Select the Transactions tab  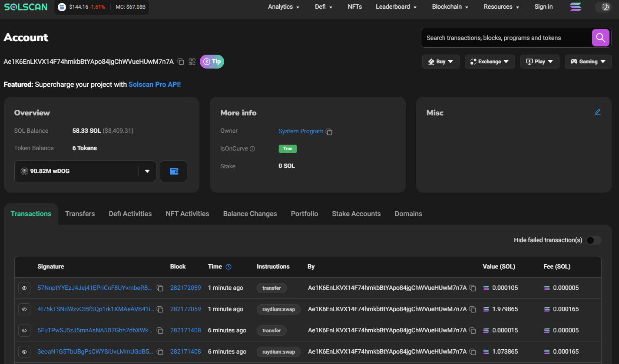pyautogui.click(x=31, y=214)
